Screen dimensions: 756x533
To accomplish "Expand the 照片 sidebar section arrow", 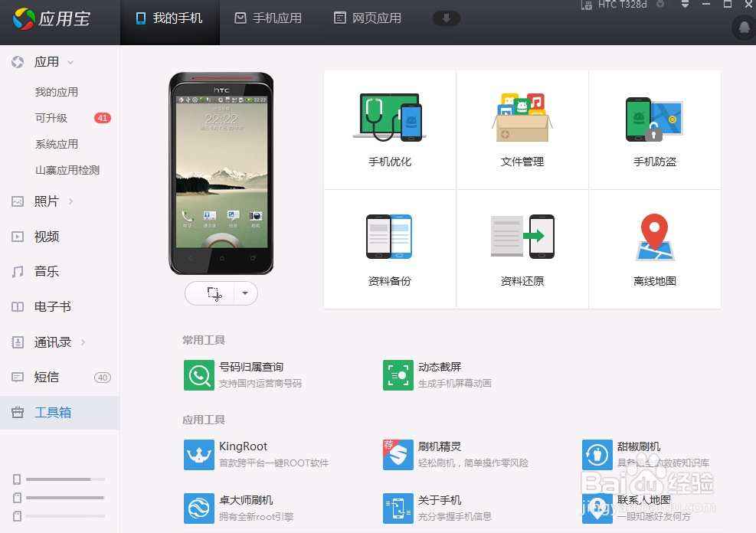I will (x=71, y=201).
